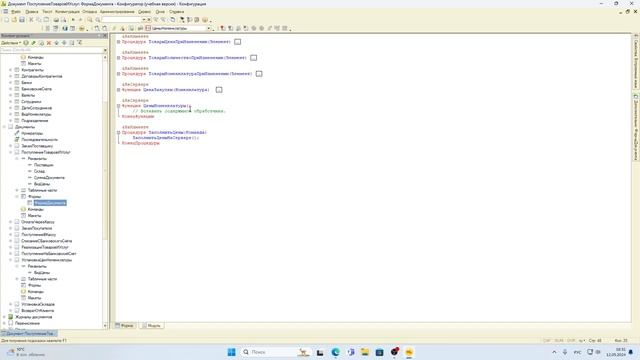
Task: Open File Explorer from taskbar
Action: [x=364, y=352]
